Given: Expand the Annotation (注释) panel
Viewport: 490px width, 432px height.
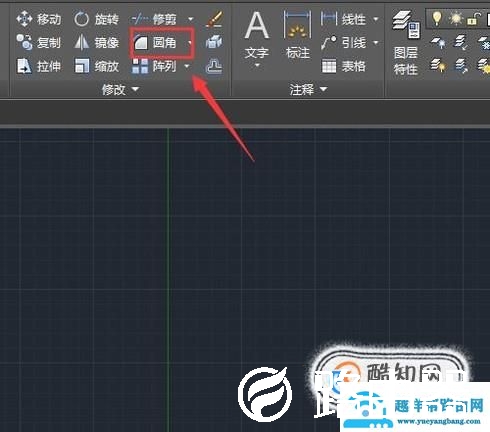Looking at the screenshot, I should 308,89.
